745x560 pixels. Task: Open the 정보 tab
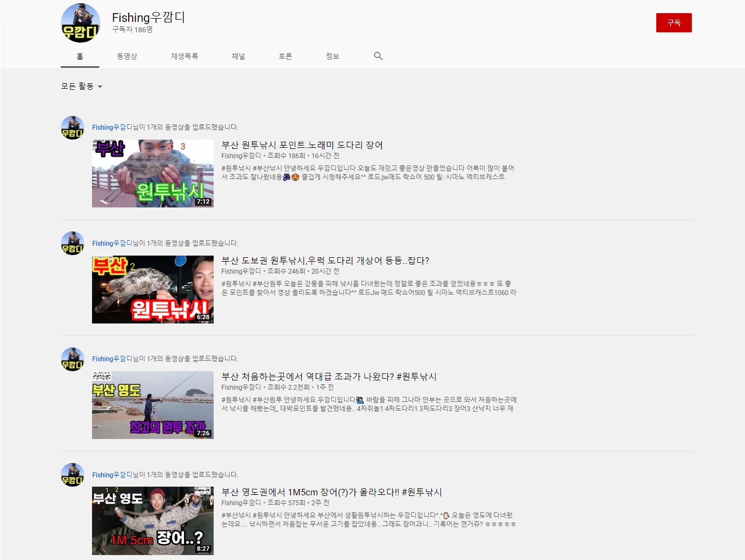333,56
